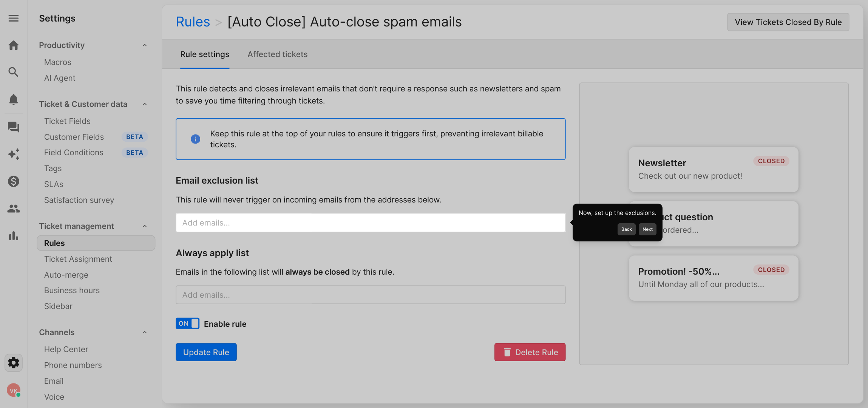Screen dimensions: 868x408
Task: Open Tags settings
Action: (53, 168)
